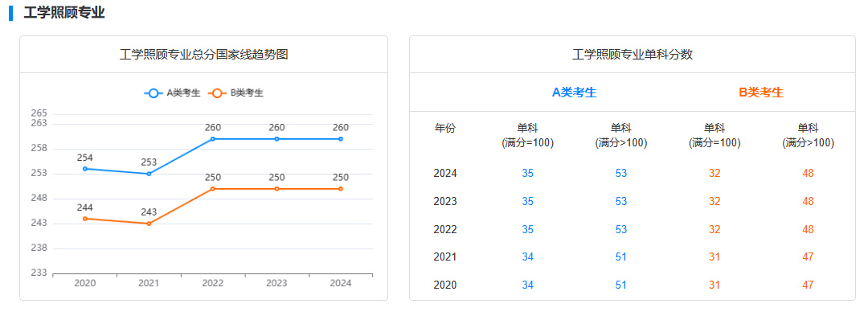The width and height of the screenshot is (868, 312).
Task: Click the 254 data label on the chart
Action: (x=84, y=158)
